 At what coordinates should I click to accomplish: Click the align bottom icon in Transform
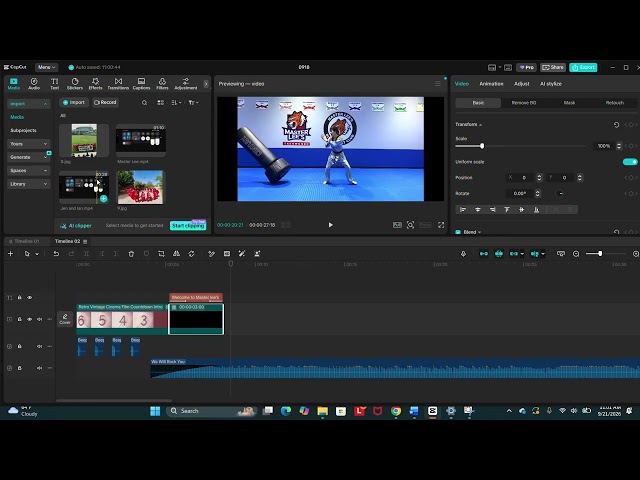(536, 210)
